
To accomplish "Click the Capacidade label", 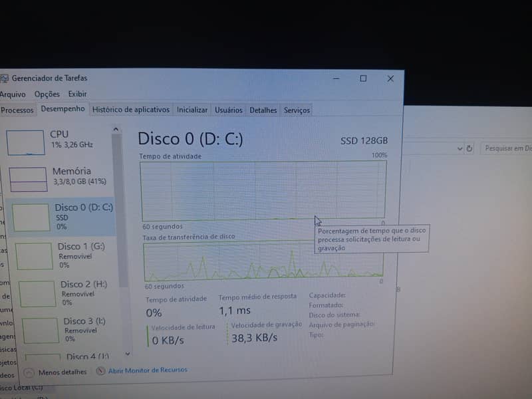I will (x=327, y=295).
